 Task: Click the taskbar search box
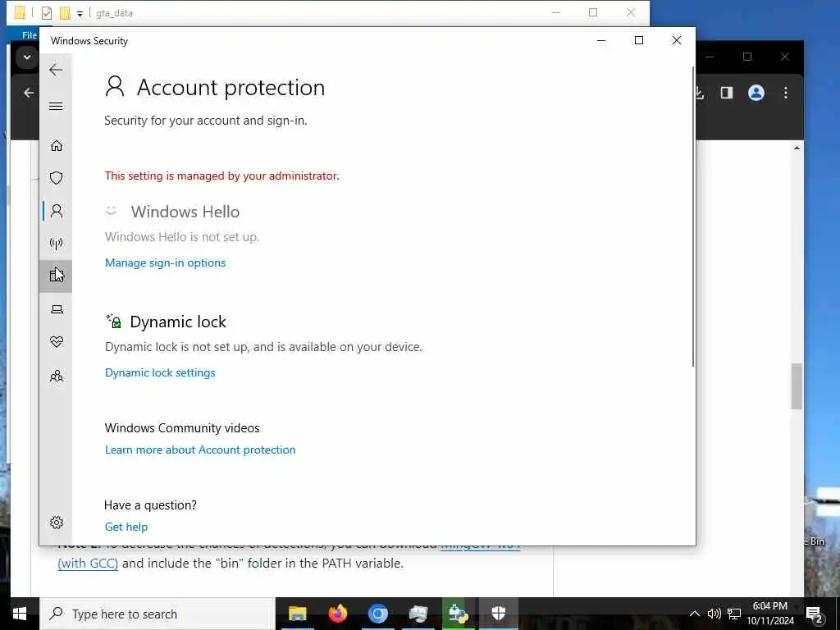pos(157,614)
